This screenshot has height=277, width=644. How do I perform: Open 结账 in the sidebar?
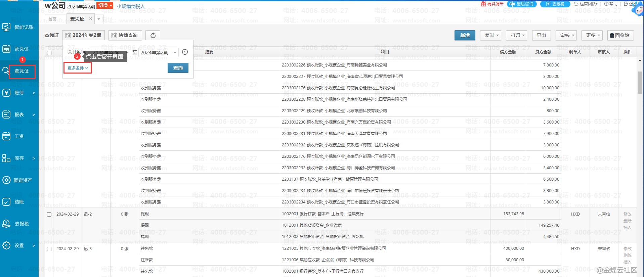click(x=19, y=202)
